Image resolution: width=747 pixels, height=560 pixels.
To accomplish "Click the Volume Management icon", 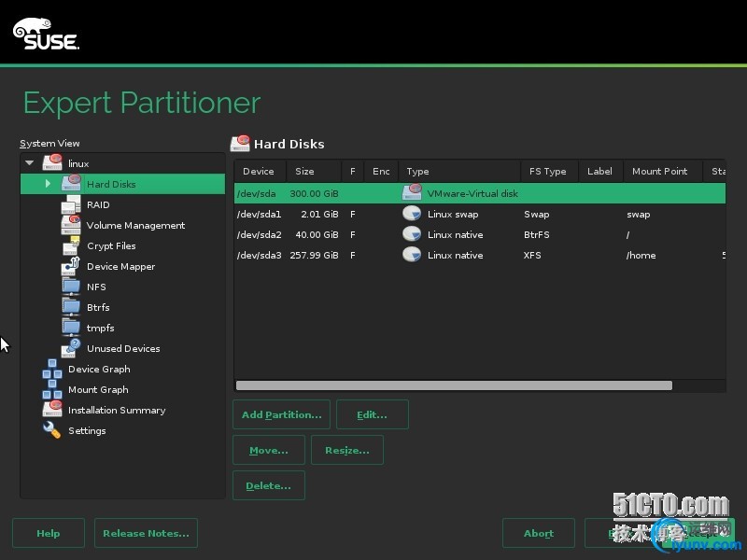I will pyautogui.click(x=71, y=225).
